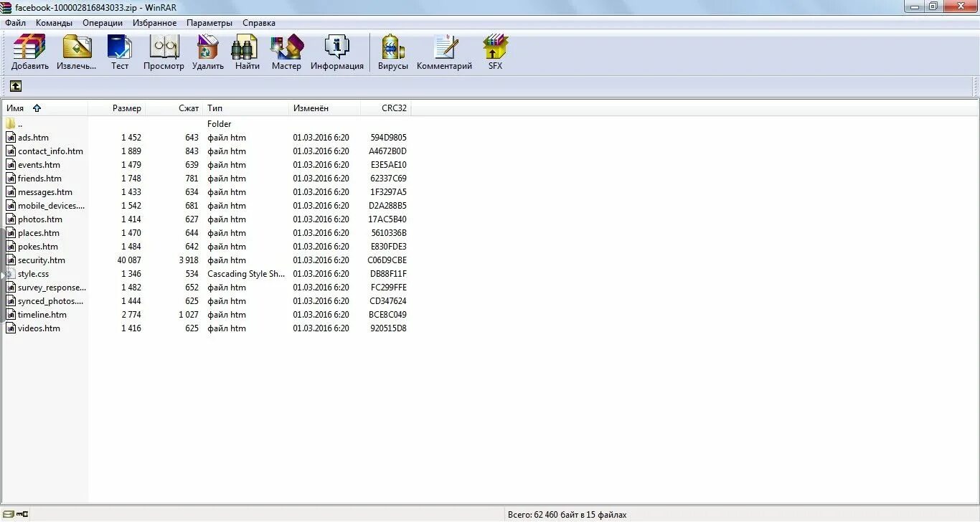The image size is (980, 522).
Task: Open the Файл menu
Action: coord(15,23)
